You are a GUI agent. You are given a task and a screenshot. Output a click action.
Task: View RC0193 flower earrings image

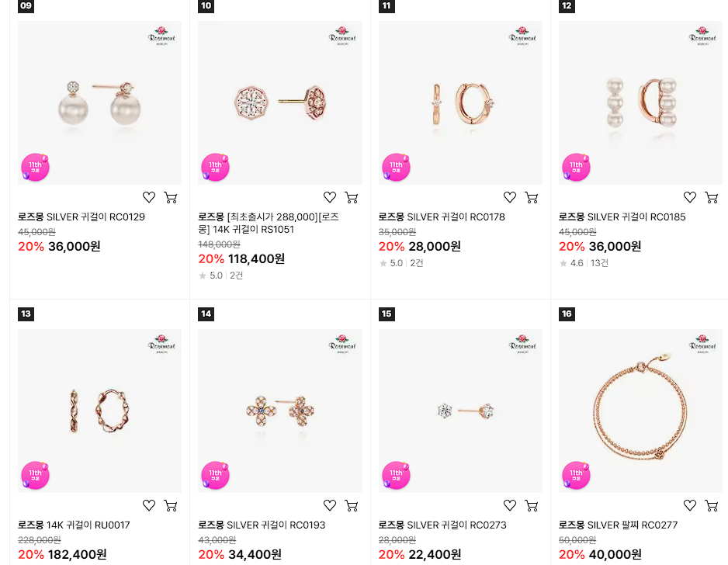pyautogui.click(x=280, y=411)
